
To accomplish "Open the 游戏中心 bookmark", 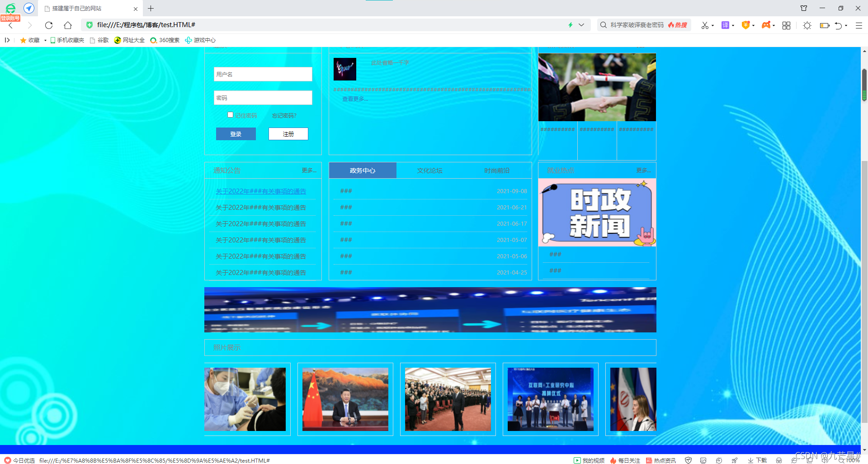I will point(200,40).
